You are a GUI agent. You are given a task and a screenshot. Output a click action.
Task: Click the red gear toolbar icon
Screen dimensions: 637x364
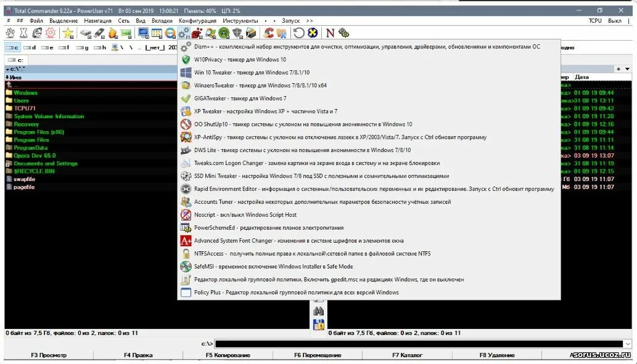pos(51,33)
